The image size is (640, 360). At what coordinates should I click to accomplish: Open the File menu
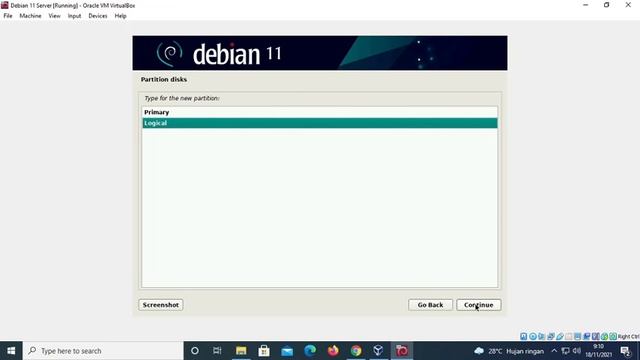[8, 16]
